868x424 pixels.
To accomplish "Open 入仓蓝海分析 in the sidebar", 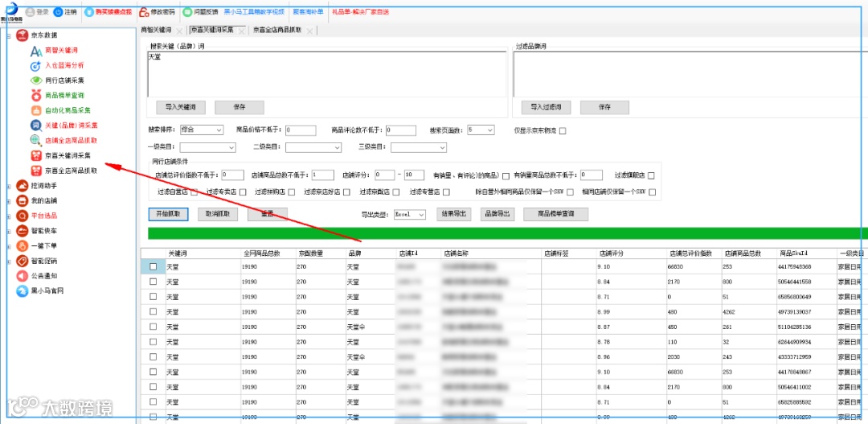I will [64, 65].
